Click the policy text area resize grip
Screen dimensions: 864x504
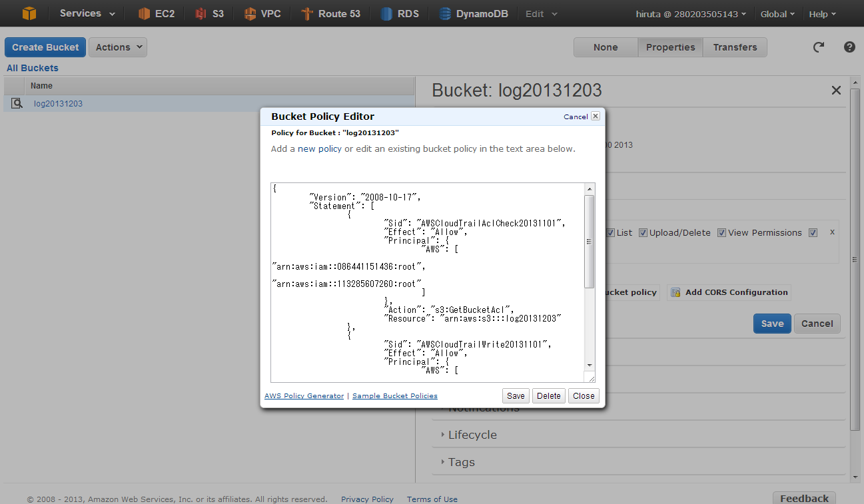pyautogui.click(x=590, y=377)
